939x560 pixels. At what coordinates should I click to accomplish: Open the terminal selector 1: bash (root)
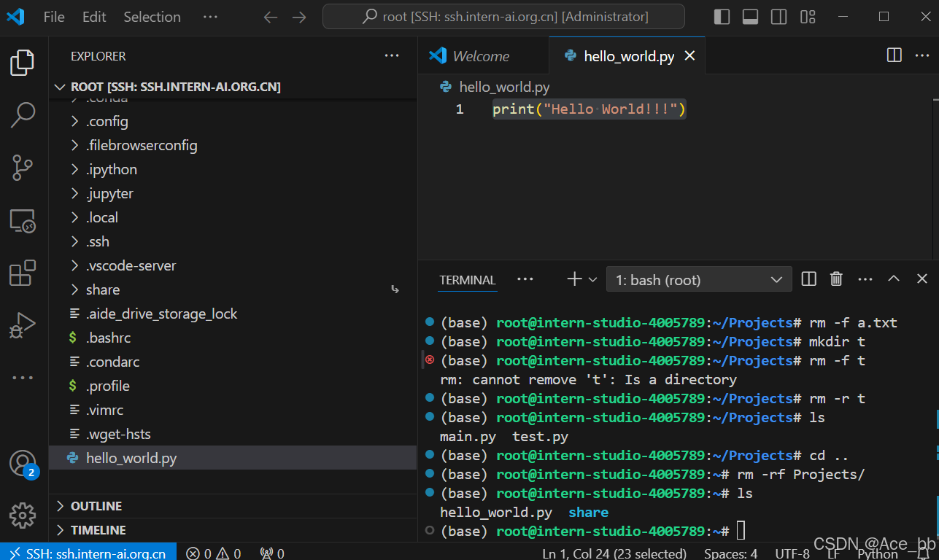click(x=699, y=279)
